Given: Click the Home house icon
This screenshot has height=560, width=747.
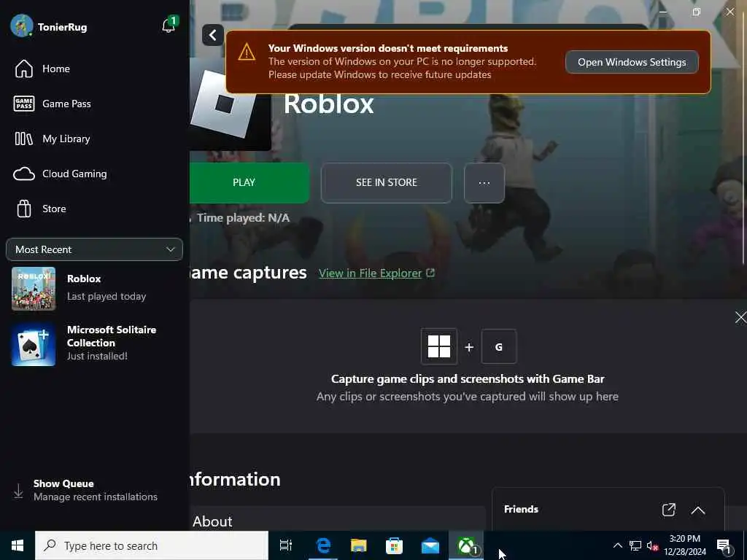Looking at the screenshot, I should pyautogui.click(x=24, y=69).
